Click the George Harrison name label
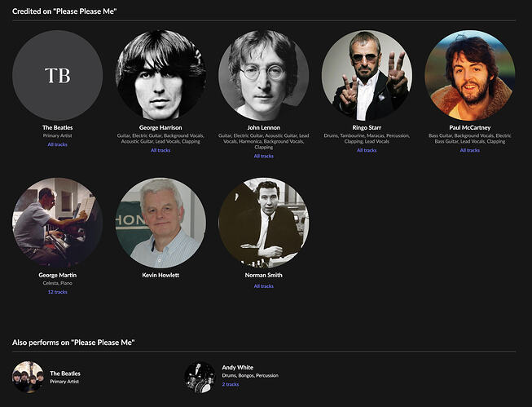 [x=160, y=128]
